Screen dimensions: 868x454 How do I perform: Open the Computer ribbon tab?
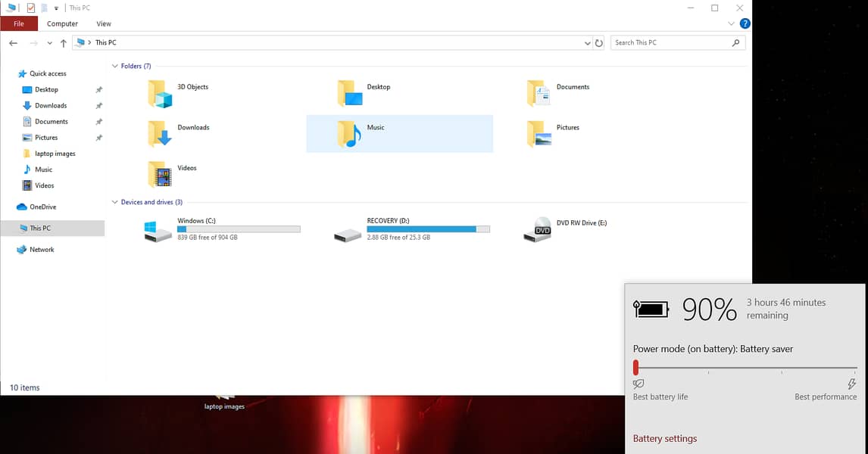click(62, 24)
